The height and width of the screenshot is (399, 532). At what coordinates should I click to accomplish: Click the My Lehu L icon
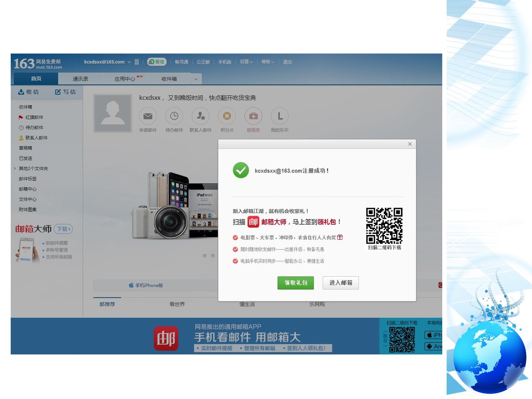280,116
